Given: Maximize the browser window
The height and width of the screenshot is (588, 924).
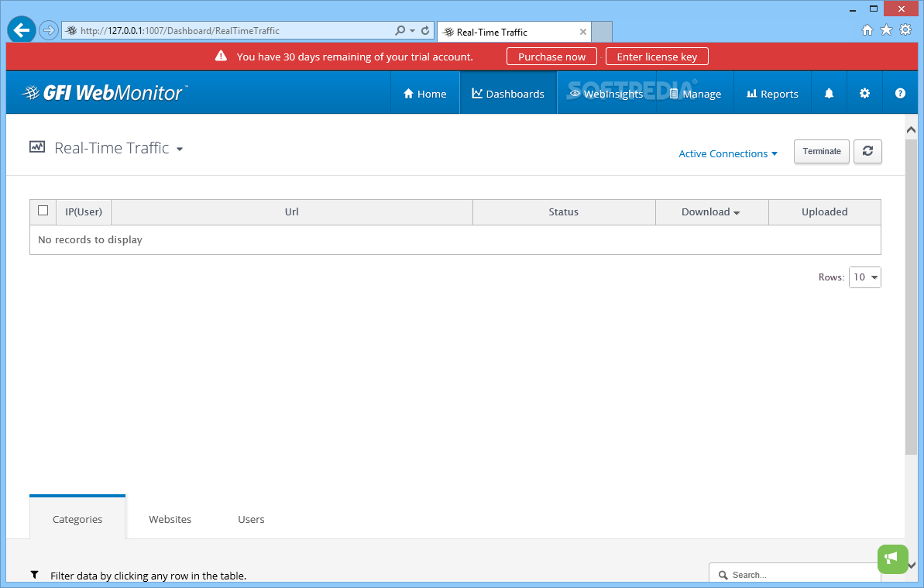Looking at the screenshot, I should (874, 9).
